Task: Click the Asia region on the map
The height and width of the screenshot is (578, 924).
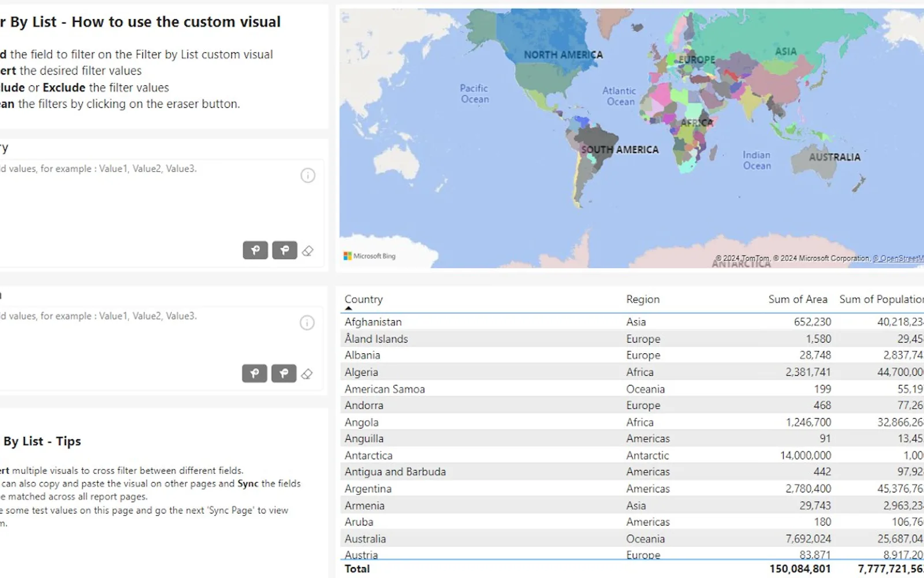Action: click(x=785, y=51)
